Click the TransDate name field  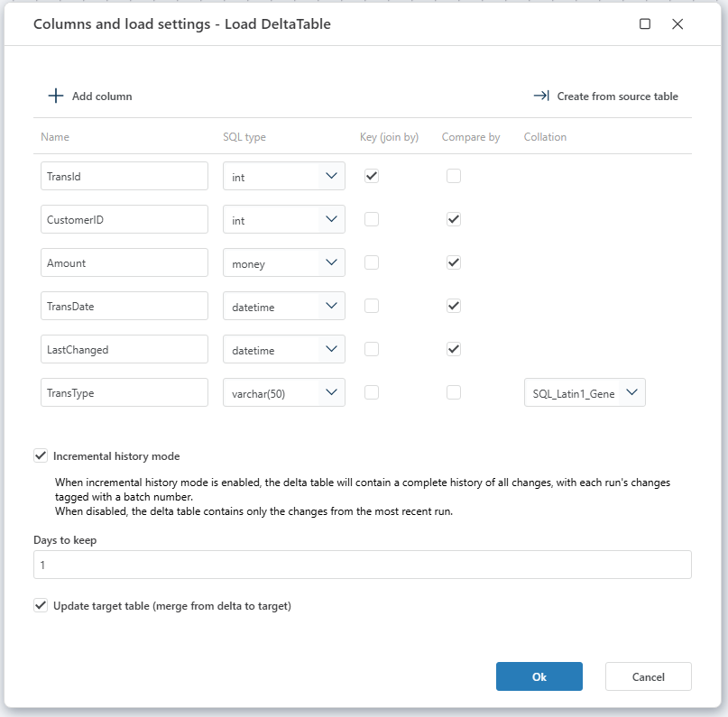click(124, 306)
